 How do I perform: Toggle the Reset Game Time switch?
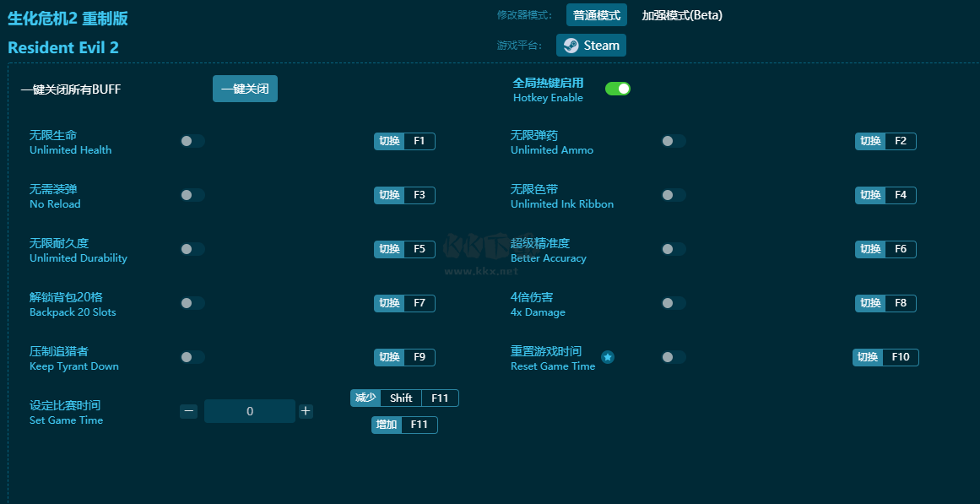tap(674, 357)
